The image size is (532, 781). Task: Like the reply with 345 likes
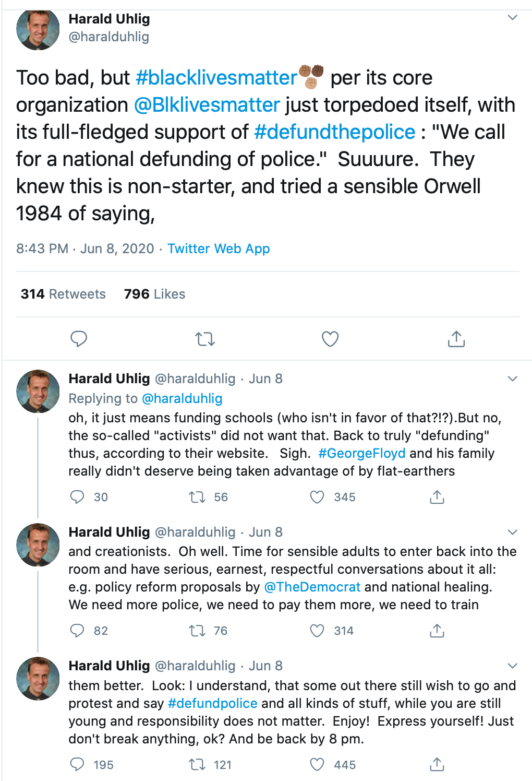(317, 497)
